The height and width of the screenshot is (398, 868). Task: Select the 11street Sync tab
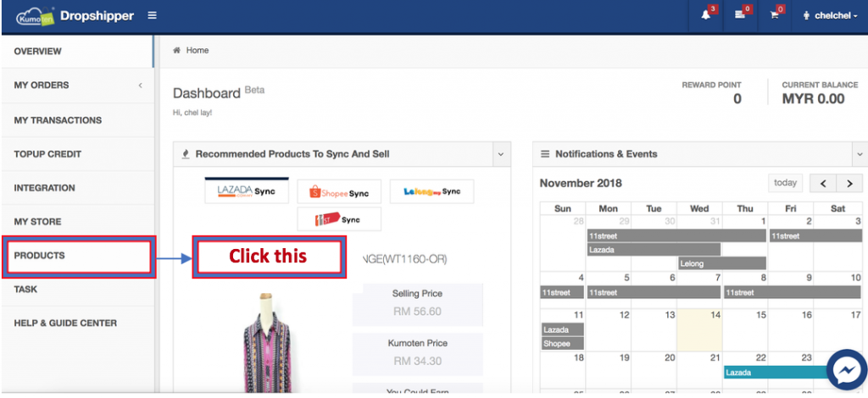pos(339,219)
